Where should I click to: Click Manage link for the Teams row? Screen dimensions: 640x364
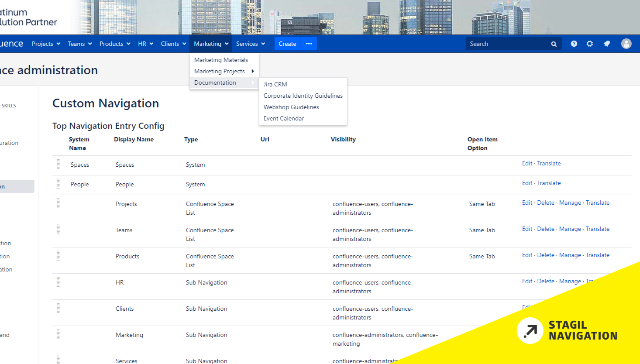click(x=570, y=229)
